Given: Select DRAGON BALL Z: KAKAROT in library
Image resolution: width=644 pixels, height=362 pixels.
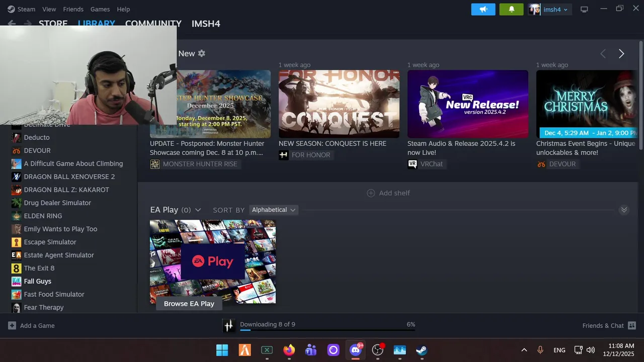Looking at the screenshot, I should pyautogui.click(x=66, y=190).
